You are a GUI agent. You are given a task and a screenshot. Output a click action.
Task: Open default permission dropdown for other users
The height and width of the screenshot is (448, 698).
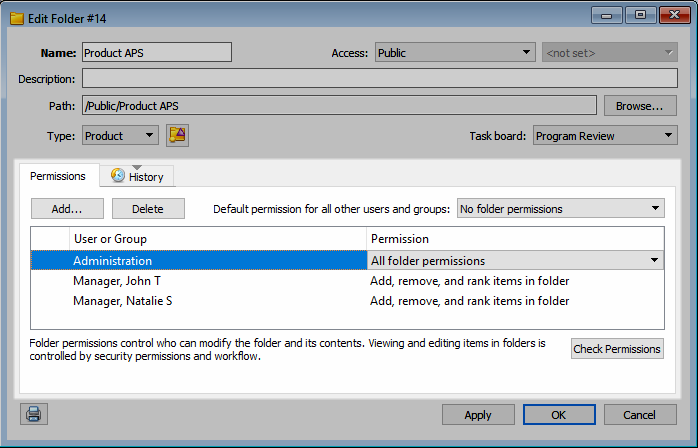point(560,208)
